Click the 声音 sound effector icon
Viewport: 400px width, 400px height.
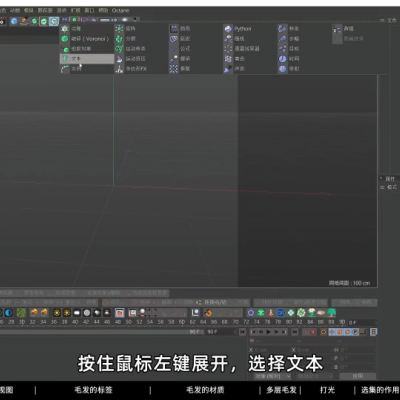click(228, 69)
